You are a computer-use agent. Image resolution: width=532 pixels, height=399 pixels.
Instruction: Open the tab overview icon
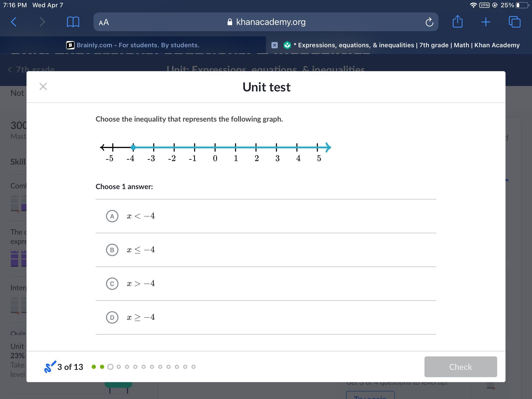514,22
